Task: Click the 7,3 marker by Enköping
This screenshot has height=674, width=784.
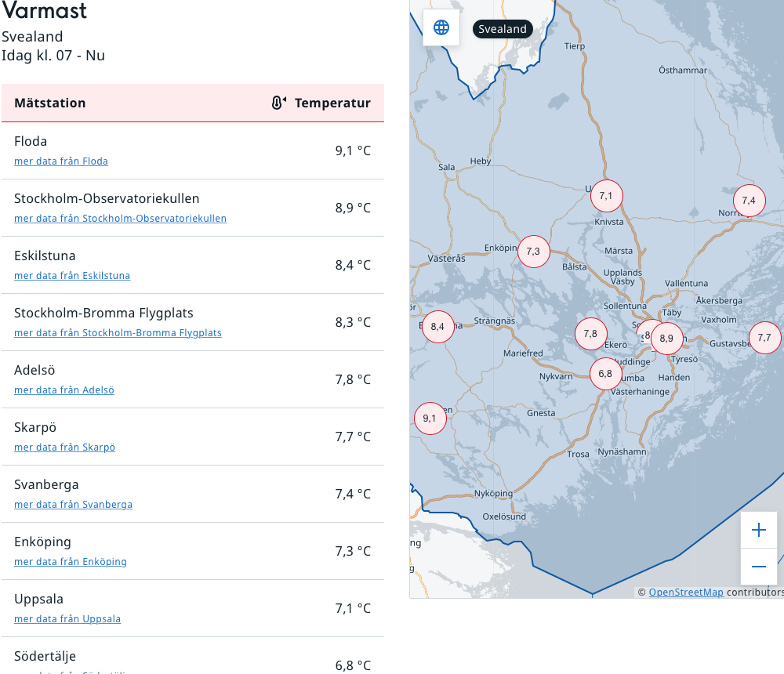Action: click(533, 252)
